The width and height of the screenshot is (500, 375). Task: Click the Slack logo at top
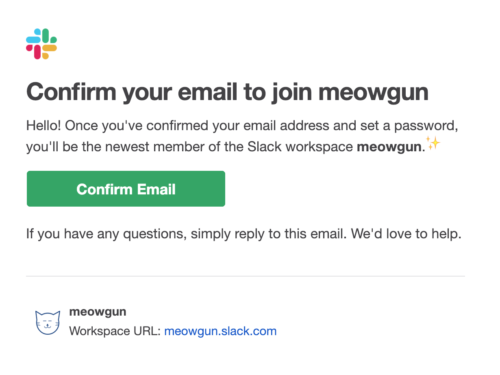pyautogui.click(x=41, y=44)
